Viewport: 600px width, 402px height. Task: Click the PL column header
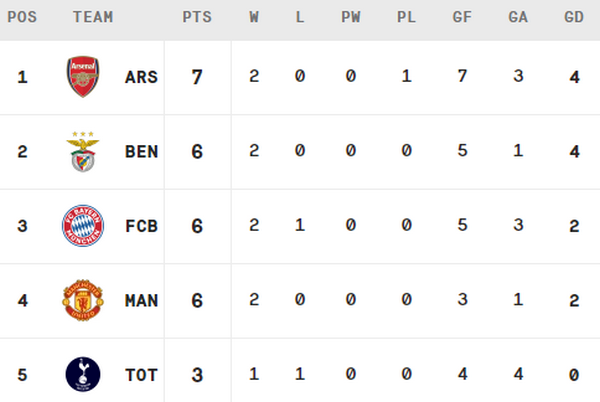[405, 18]
